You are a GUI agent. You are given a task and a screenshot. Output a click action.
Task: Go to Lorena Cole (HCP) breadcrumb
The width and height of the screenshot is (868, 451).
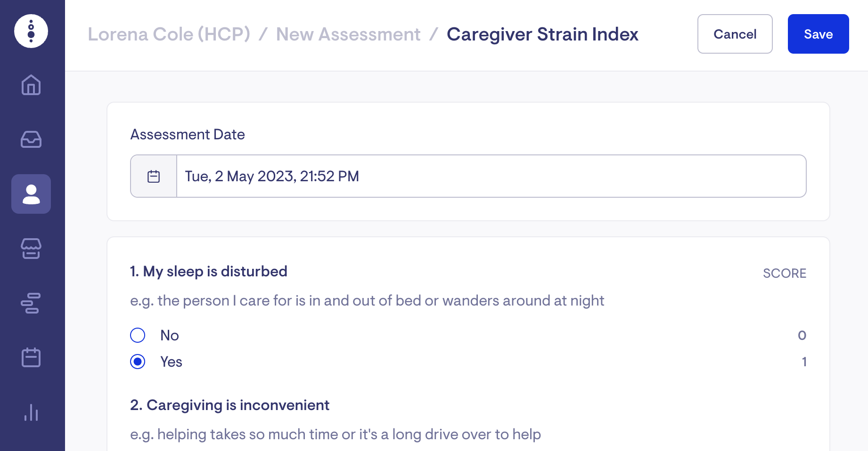tap(169, 34)
